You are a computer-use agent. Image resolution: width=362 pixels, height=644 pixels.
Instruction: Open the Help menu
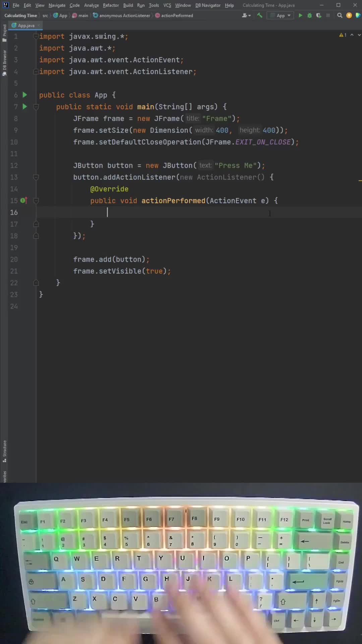(x=229, y=5)
